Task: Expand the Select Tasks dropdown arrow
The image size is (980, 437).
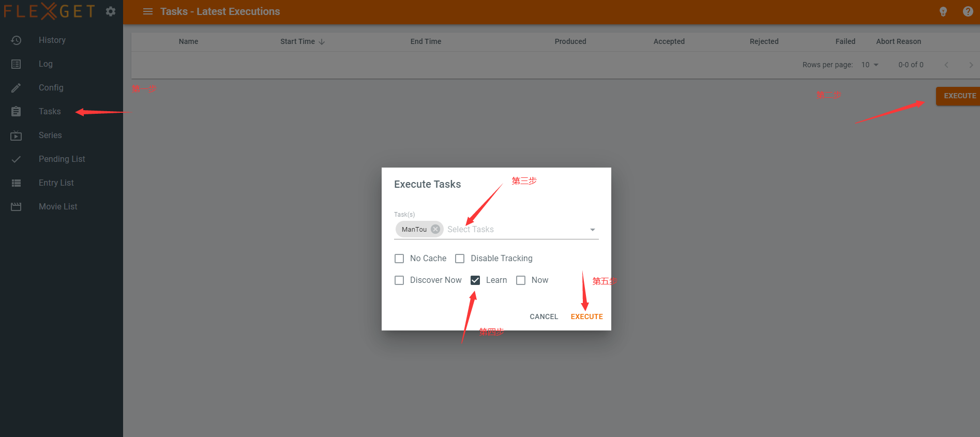Action: pos(593,230)
